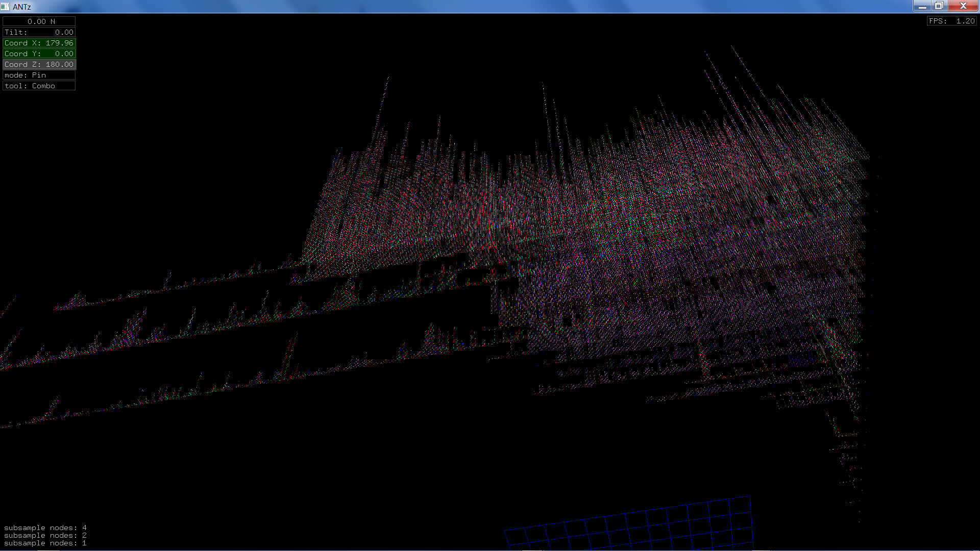
Task: Minimize the ANTz window
Action: coord(922,6)
